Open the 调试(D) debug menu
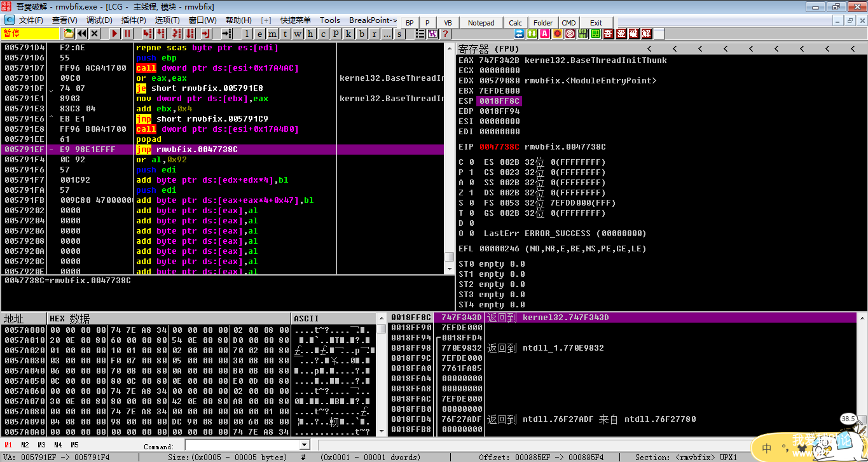The image size is (868, 462). pos(99,20)
